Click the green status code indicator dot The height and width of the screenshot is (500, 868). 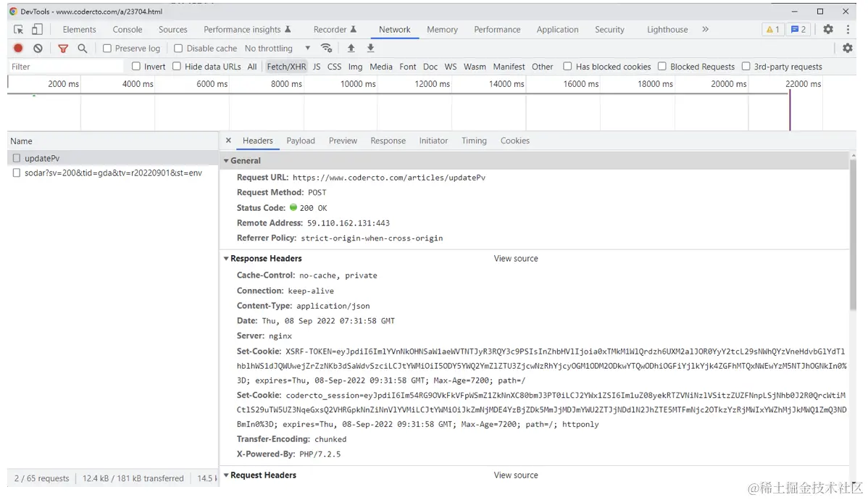[293, 207]
